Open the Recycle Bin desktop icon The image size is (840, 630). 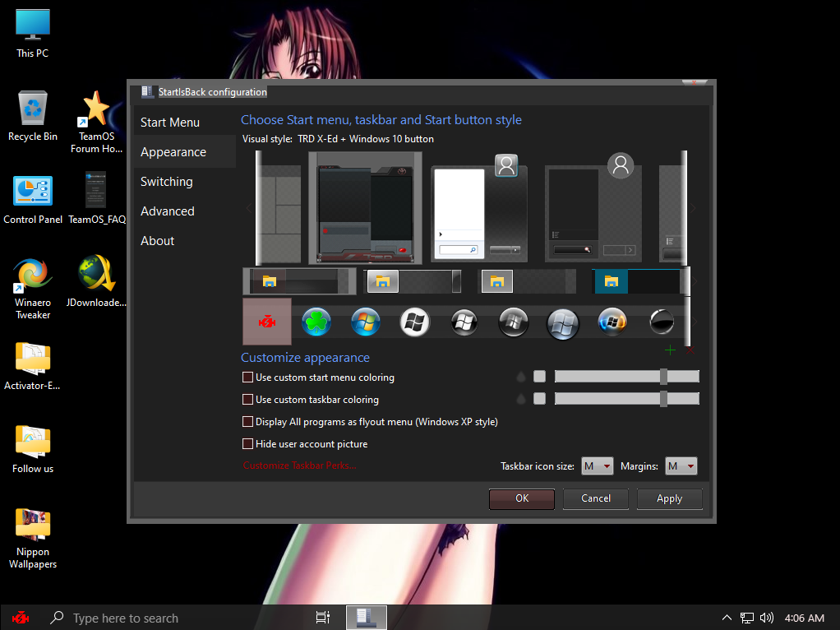pyautogui.click(x=33, y=109)
